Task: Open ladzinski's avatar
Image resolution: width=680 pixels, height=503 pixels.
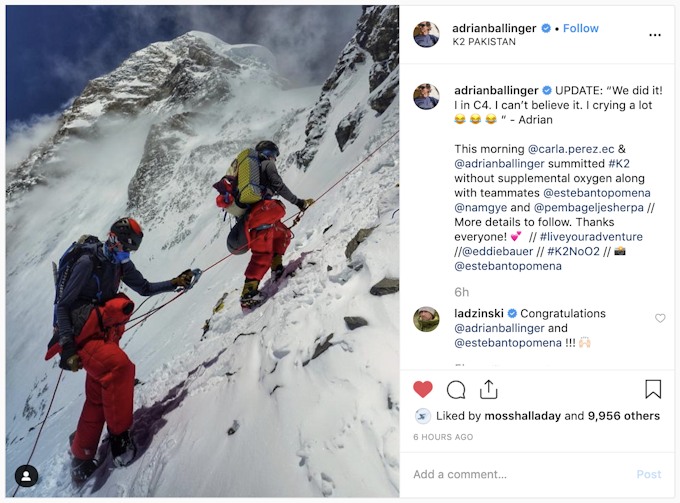Action: pyautogui.click(x=426, y=319)
